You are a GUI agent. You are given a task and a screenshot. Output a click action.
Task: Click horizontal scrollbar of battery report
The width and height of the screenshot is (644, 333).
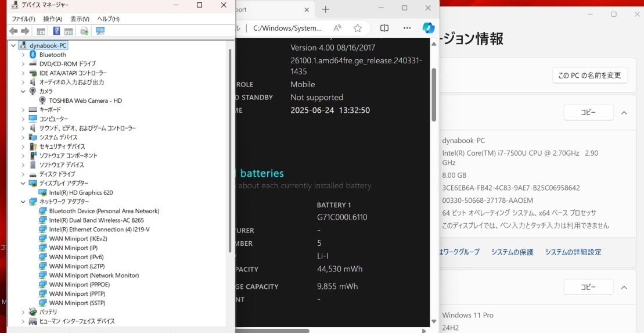tap(272, 331)
